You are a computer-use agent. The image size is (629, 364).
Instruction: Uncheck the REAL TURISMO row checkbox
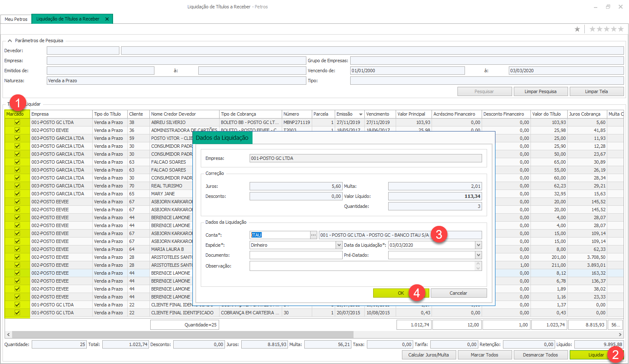pos(17,186)
